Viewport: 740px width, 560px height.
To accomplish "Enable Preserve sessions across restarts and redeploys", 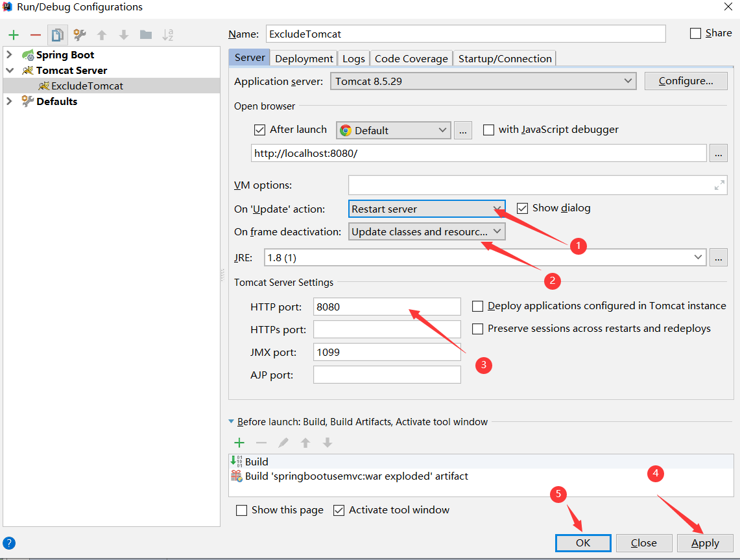I will click(477, 329).
